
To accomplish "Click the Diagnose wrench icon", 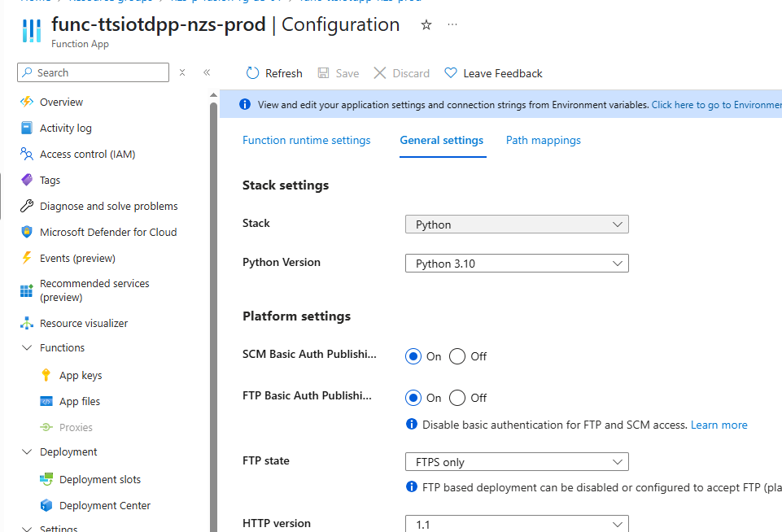I will click(x=27, y=206).
